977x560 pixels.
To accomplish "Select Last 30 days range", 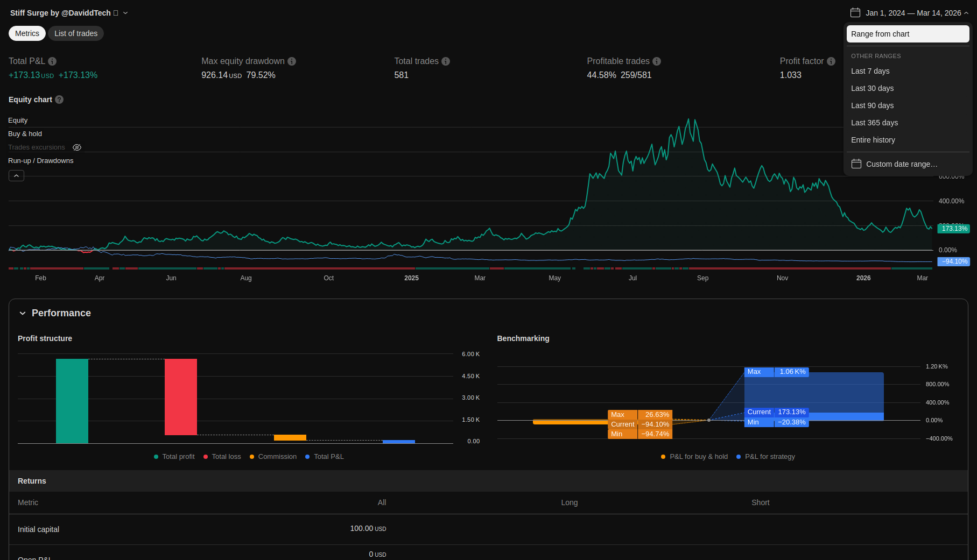I will pos(872,88).
